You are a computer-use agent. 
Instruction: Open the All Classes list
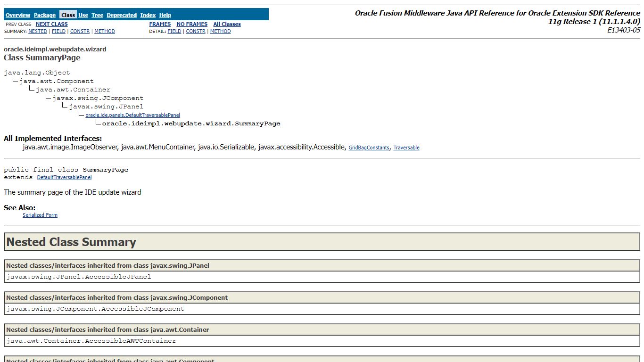[227, 24]
